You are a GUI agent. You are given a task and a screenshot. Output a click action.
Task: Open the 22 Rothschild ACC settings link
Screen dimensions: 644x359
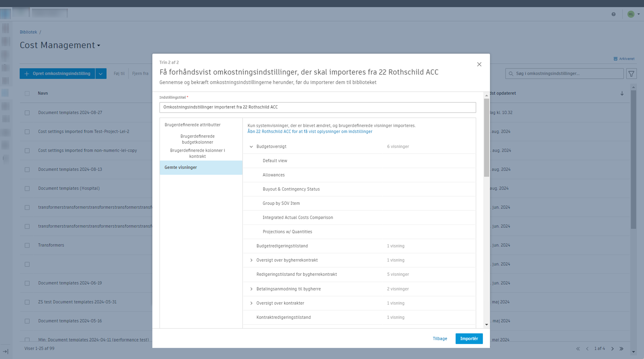pyautogui.click(x=310, y=132)
